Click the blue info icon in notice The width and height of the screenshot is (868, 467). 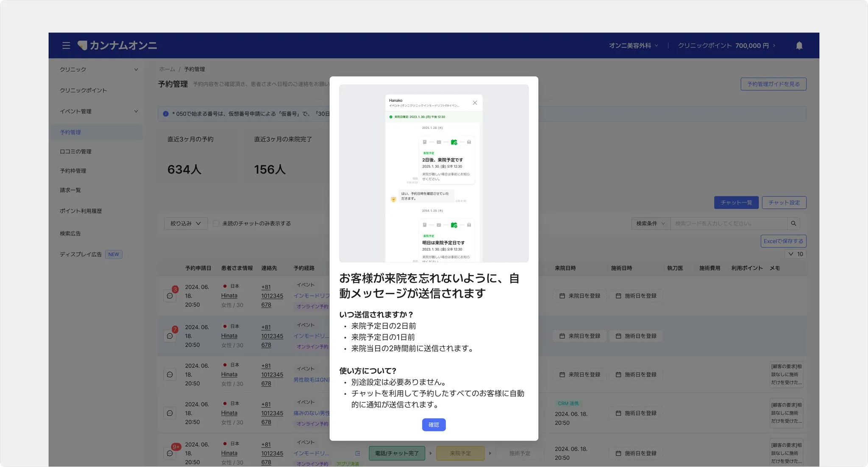click(166, 114)
